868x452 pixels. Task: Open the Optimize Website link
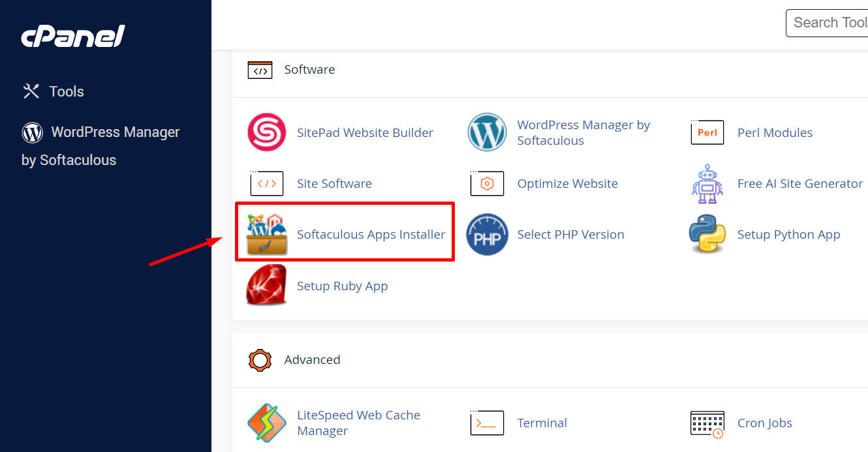point(567,184)
